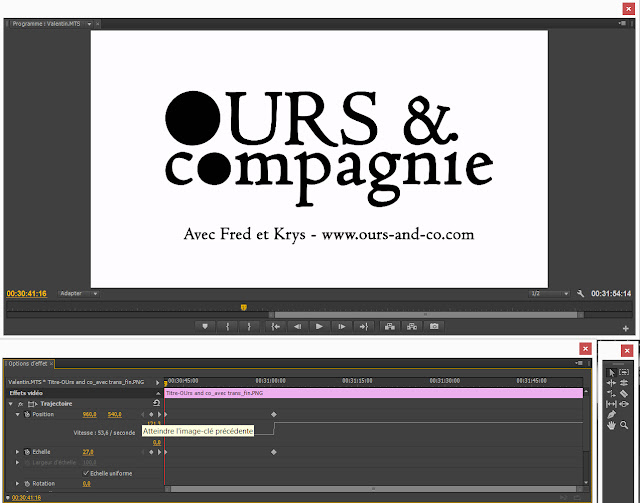640x503 pixels.
Task: Select the Selection arrow tool
Action: [611, 372]
